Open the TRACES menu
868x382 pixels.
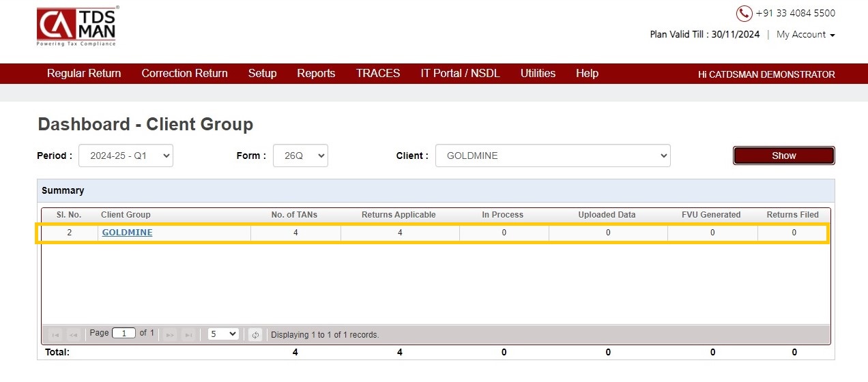[378, 74]
